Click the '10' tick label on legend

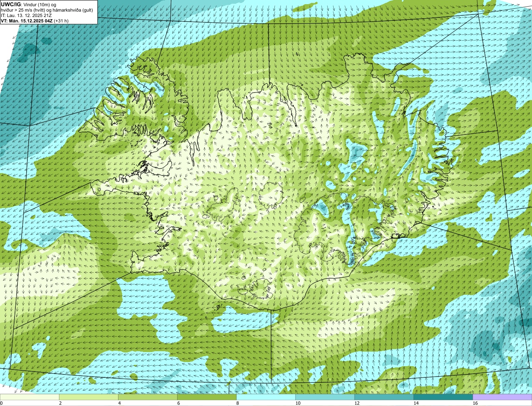298,403
